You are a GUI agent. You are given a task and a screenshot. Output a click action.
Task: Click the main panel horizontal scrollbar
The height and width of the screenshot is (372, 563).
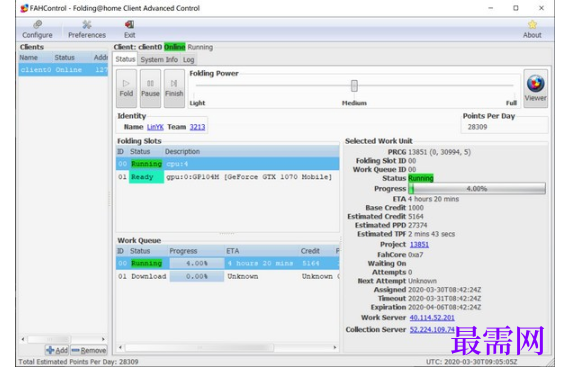pos(199,348)
